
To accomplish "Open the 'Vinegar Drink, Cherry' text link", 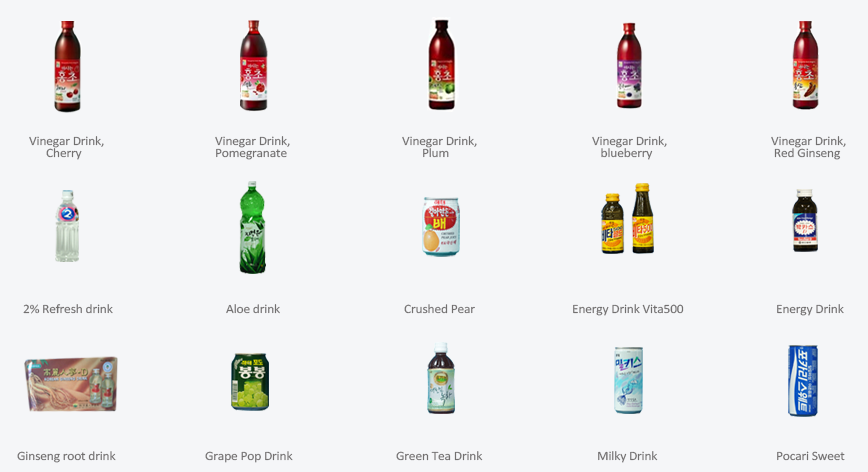I will pyautogui.click(x=66, y=147).
